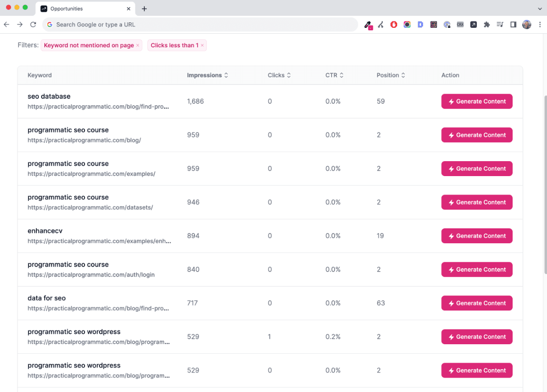The image size is (547, 392).
Task: Generate Content for 'seo database'
Action: [476, 101]
